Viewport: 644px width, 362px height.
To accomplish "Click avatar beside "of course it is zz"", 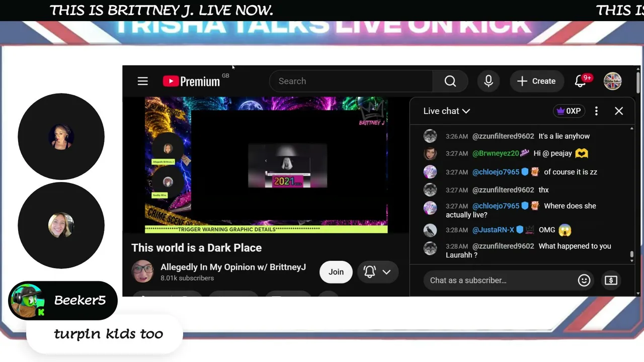I will click(430, 172).
